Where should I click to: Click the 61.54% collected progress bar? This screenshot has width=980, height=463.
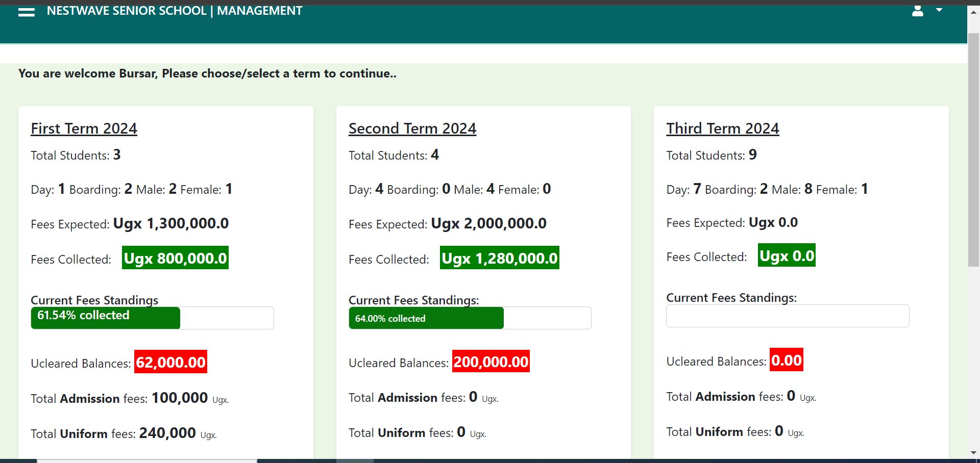(105, 318)
